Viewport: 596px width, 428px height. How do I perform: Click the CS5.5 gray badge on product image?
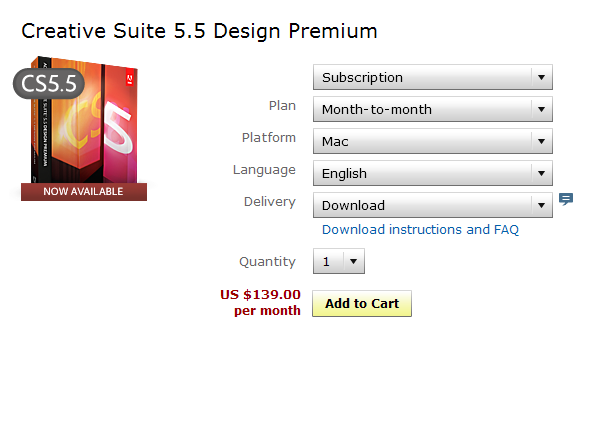tap(49, 84)
